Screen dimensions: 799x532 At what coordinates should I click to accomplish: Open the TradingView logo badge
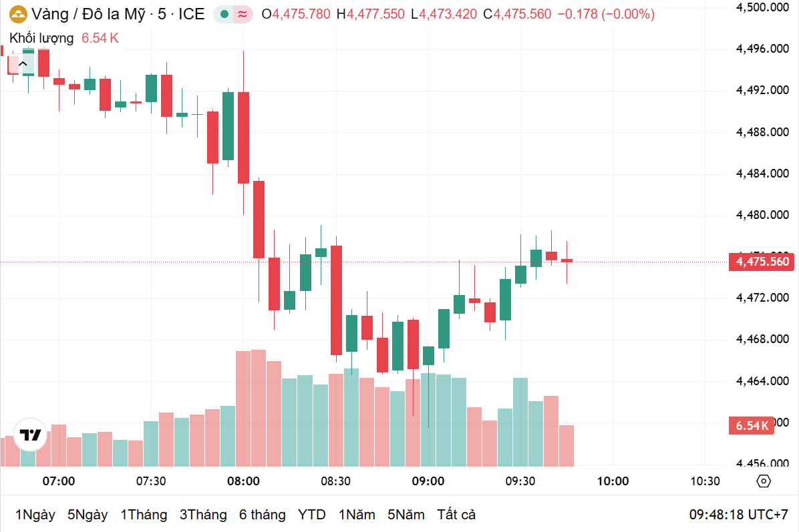pos(30,435)
